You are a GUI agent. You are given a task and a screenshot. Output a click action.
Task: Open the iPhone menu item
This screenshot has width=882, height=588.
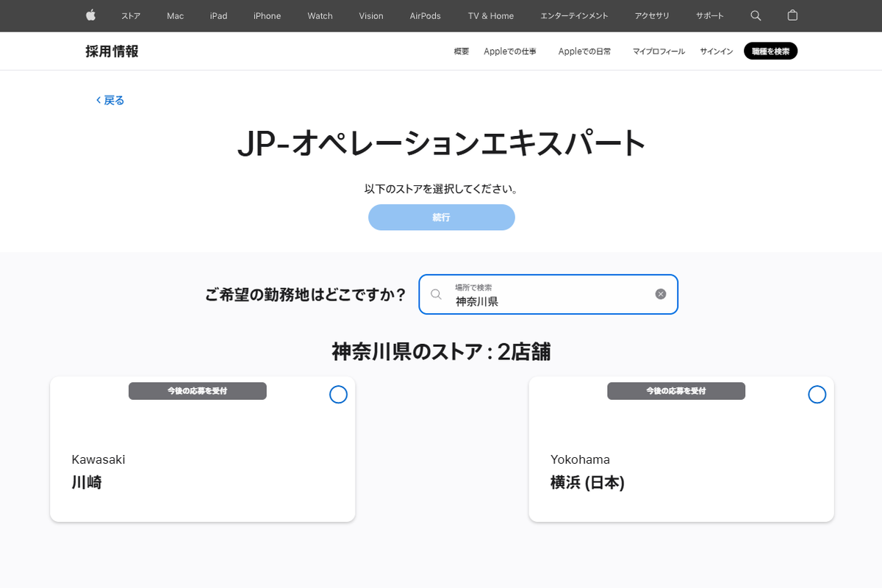267,15
